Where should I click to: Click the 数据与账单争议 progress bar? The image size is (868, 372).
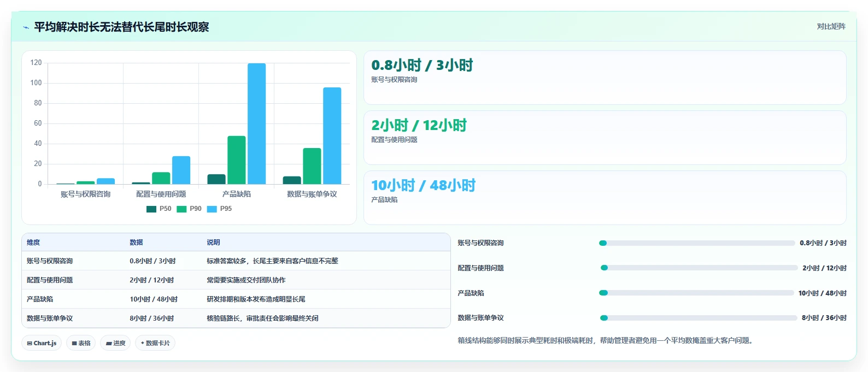pos(698,318)
